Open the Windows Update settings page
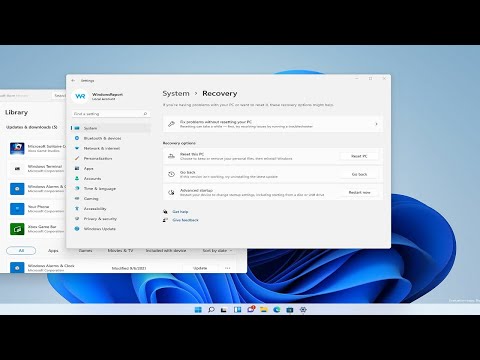 pos(111,229)
